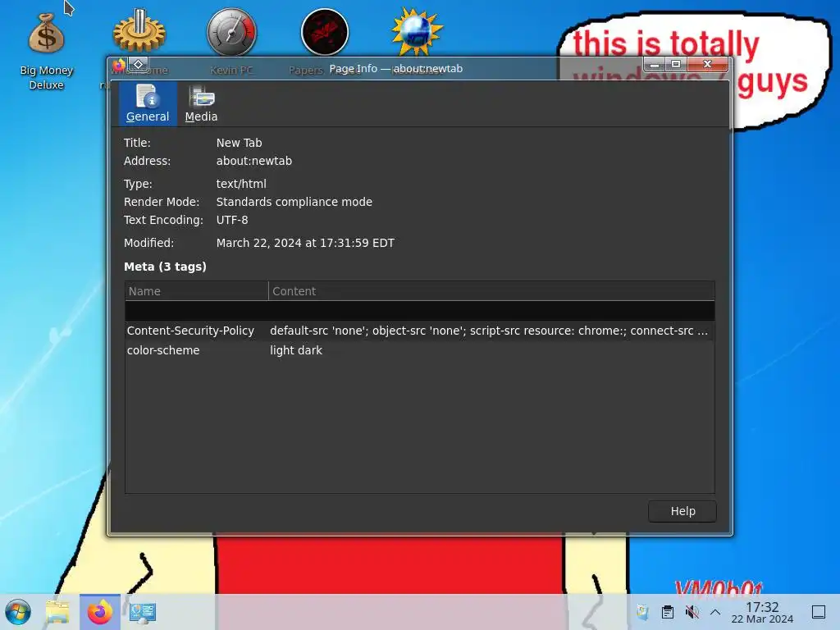The image size is (840, 630).
Task: Select the color-scheme meta row
Action: tap(419, 350)
